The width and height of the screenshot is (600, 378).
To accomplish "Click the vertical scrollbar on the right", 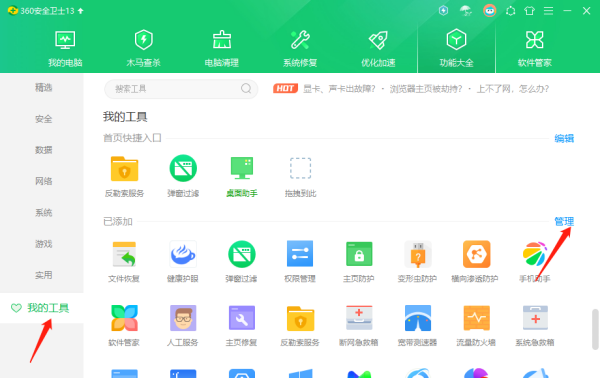I will point(595,329).
